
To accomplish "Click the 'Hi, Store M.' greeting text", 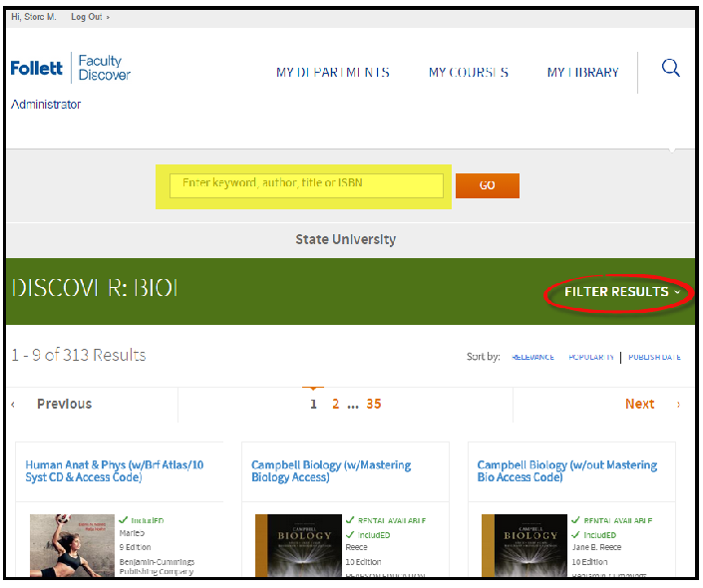I will click(x=34, y=17).
